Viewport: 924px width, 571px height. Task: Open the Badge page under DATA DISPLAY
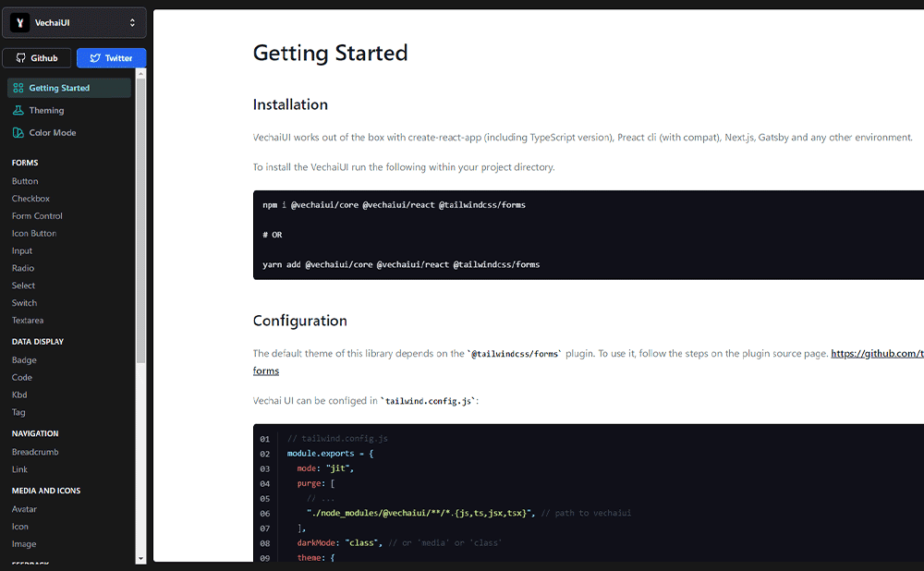pos(22,359)
